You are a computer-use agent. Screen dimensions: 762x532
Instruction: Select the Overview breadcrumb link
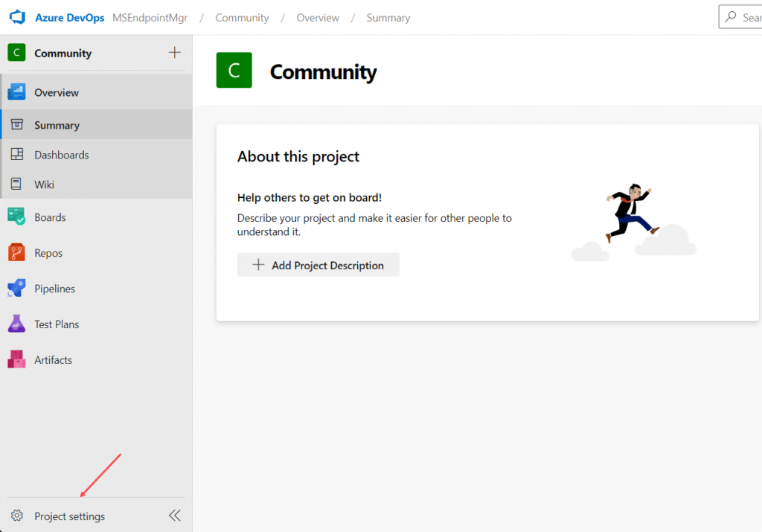318,18
